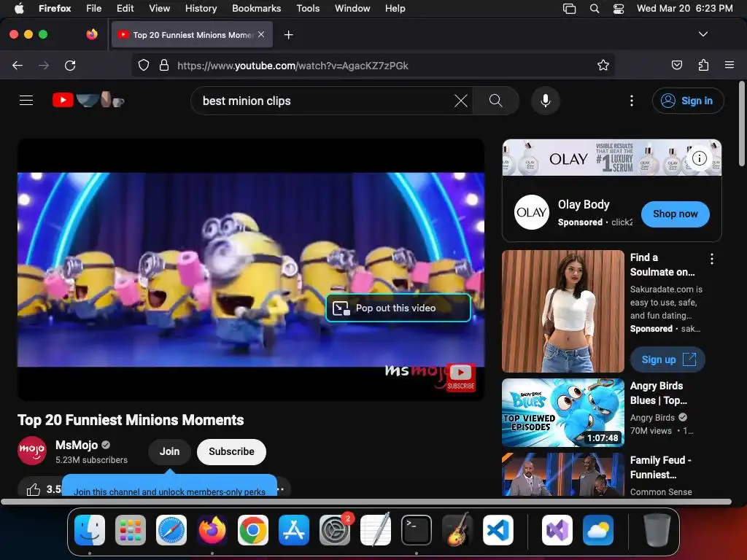
Task: Open the Bookmarks menu
Action: pos(256,8)
